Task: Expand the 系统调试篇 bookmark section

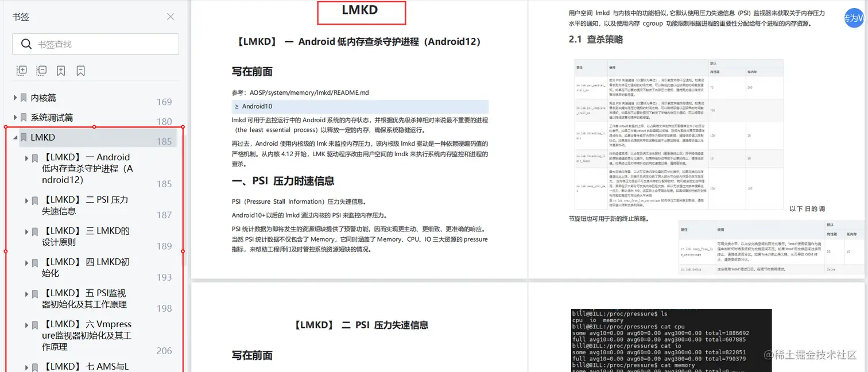Action: coord(14,117)
